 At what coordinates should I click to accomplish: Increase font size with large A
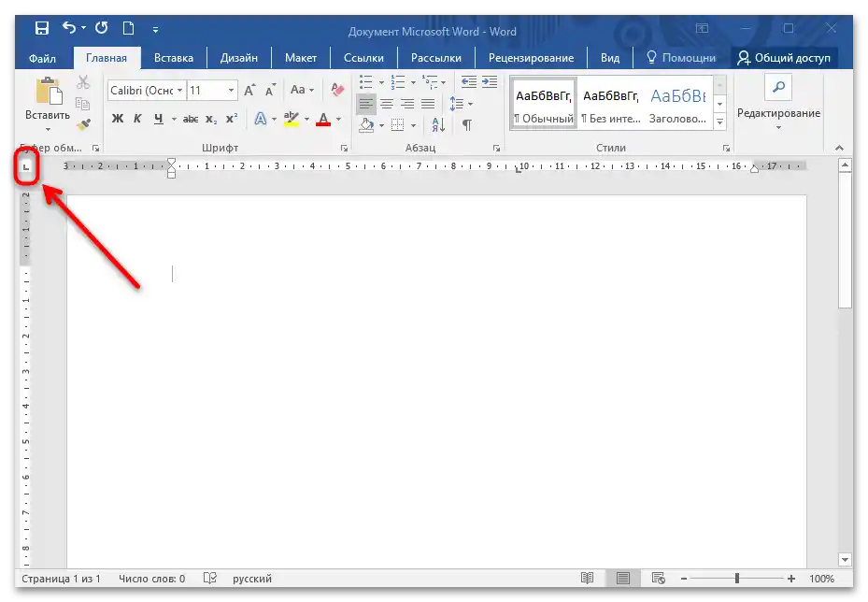(249, 91)
